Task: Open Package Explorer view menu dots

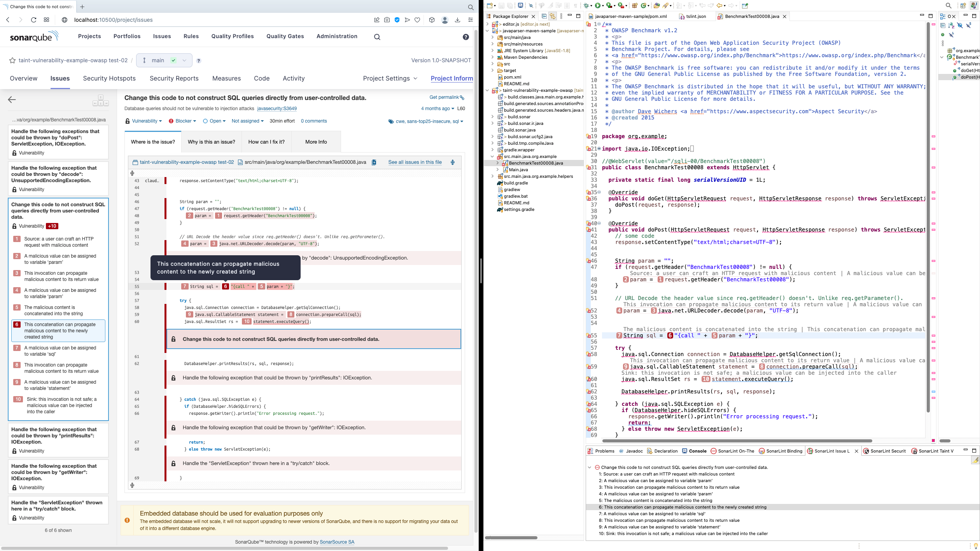Action: (561, 16)
